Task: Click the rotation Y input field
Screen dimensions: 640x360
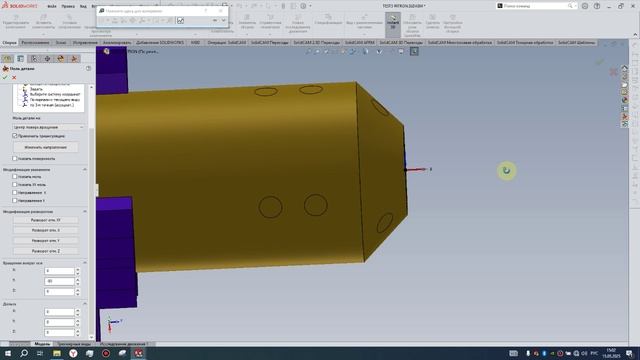Action: 59,281
